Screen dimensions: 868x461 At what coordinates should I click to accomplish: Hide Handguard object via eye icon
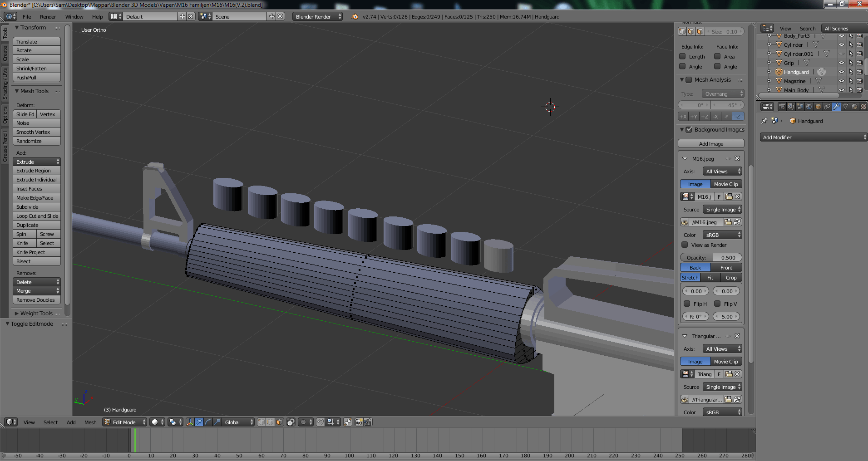click(x=842, y=72)
